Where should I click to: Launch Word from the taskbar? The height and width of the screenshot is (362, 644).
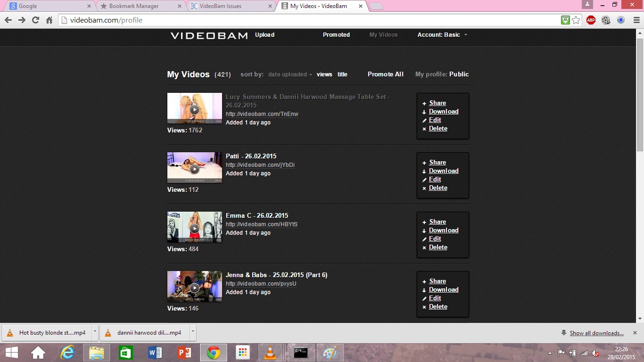click(155, 353)
